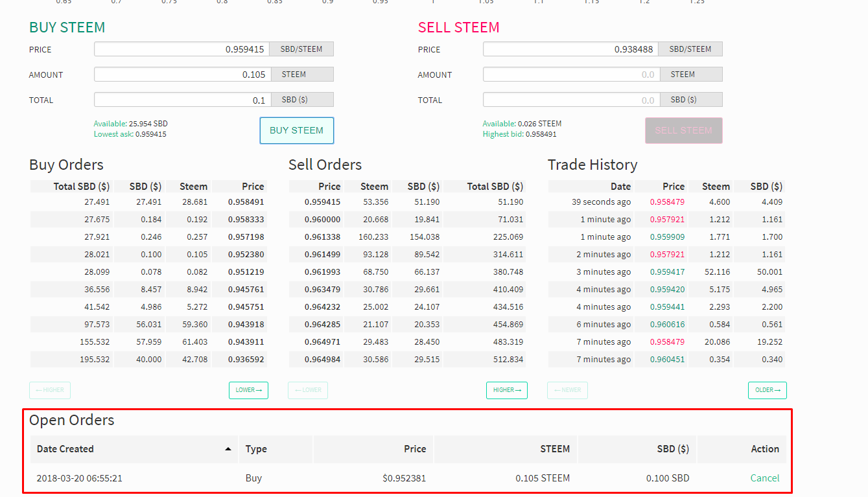Image resolution: width=868 pixels, height=497 pixels.
Task: Click HIGHER button under Buy Orders
Action: 50,390
